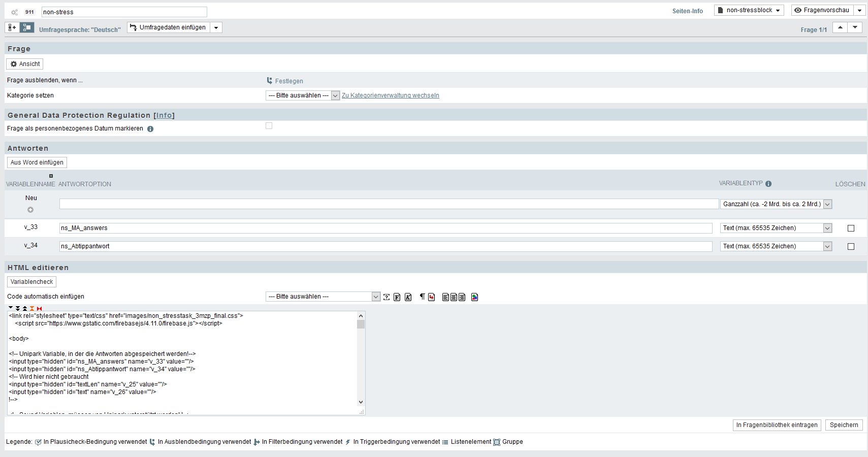
Task: Click the double up-triangle icon above the editor
Action: tap(25, 308)
